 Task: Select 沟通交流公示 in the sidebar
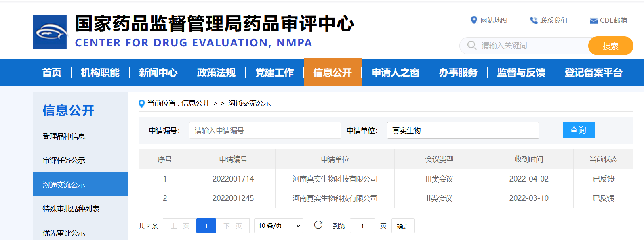(x=80, y=184)
